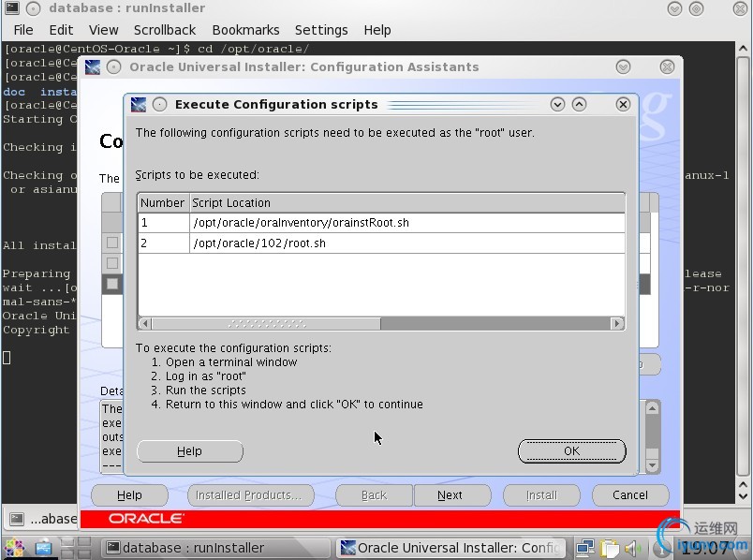Switch to database : runInstaller taskbar entry
Screen dimensions: 753x560
pos(215,548)
